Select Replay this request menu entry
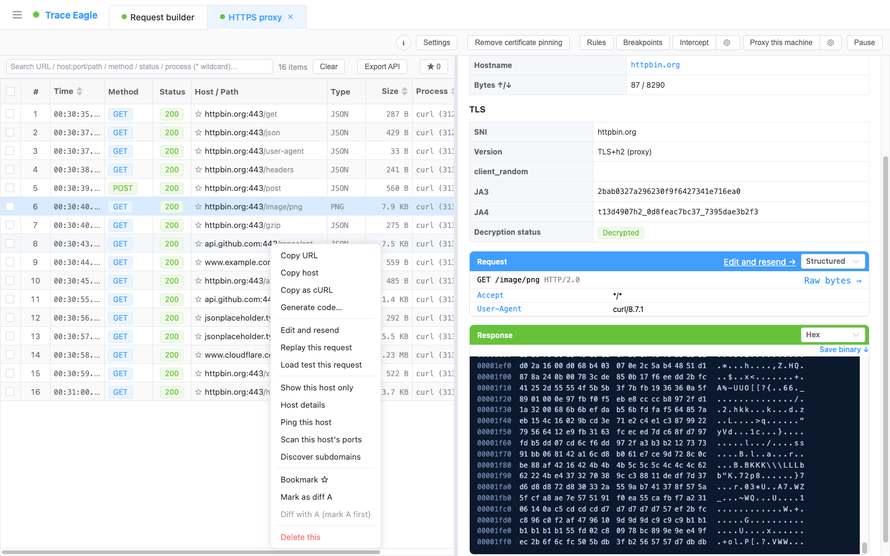Image resolution: width=890 pixels, height=556 pixels. [326, 348]
